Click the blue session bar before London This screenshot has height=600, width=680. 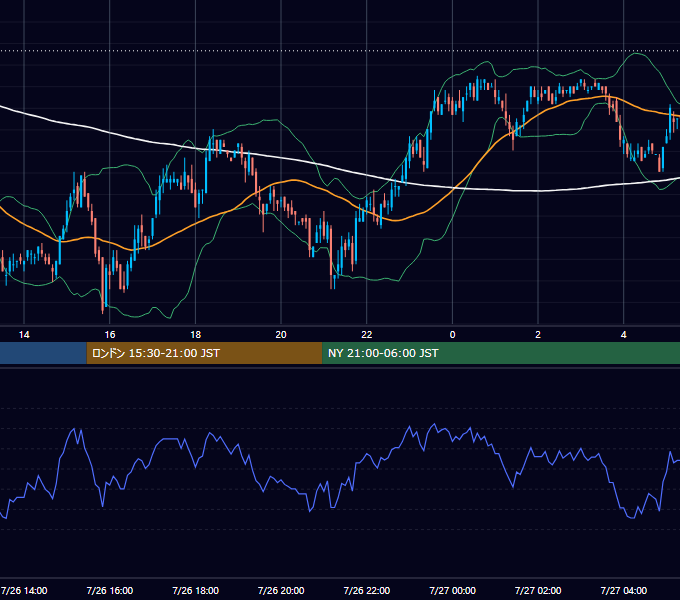tap(43, 353)
